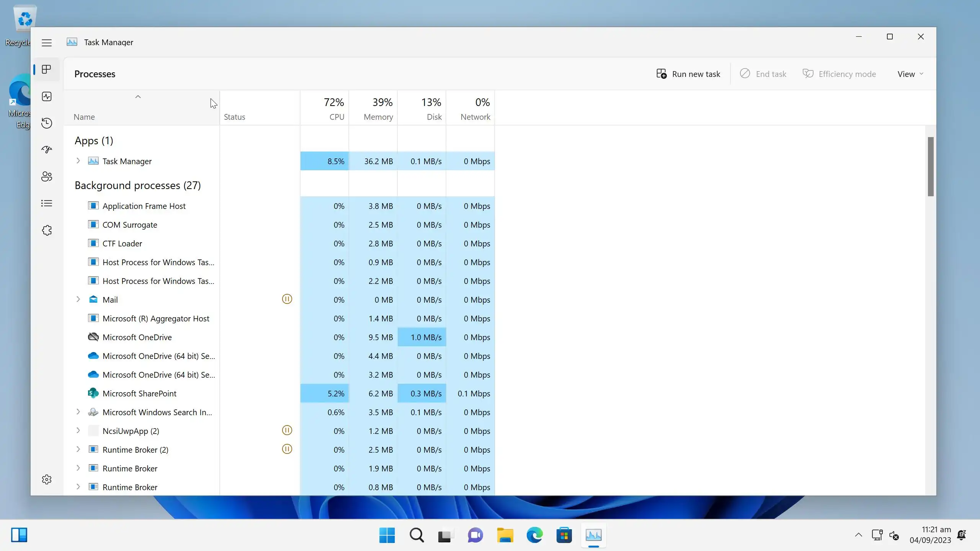
Task: Open the Performance page in sidebar
Action: (x=47, y=96)
